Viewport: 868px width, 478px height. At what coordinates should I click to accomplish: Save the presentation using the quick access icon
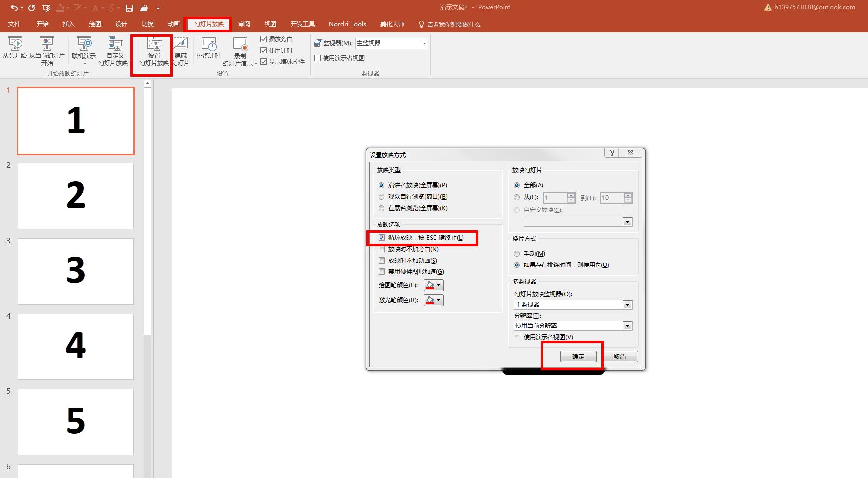click(129, 8)
